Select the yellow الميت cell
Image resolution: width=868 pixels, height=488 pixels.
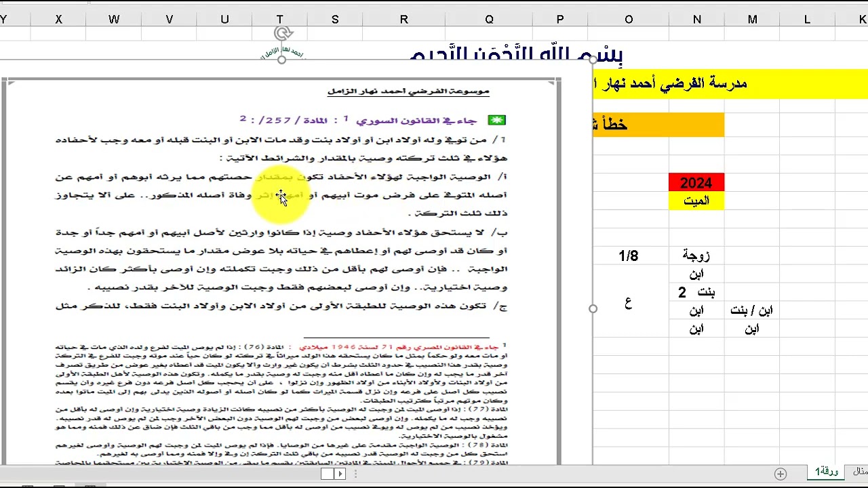(x=696, y=201)
